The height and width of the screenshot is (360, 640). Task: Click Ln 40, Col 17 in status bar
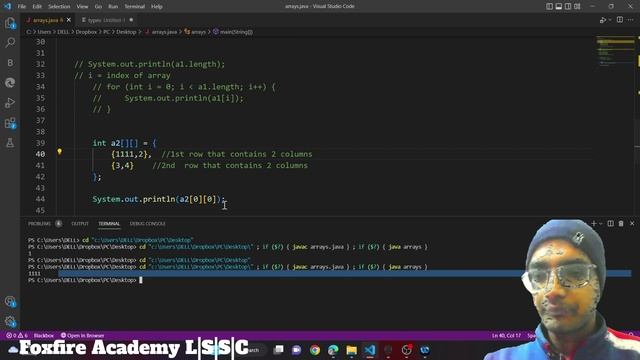[506, 336]
